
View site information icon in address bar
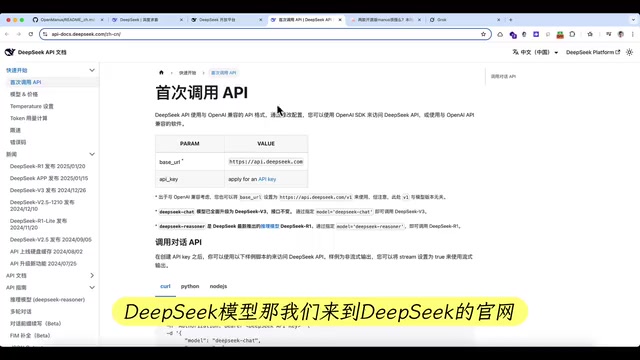45,34
